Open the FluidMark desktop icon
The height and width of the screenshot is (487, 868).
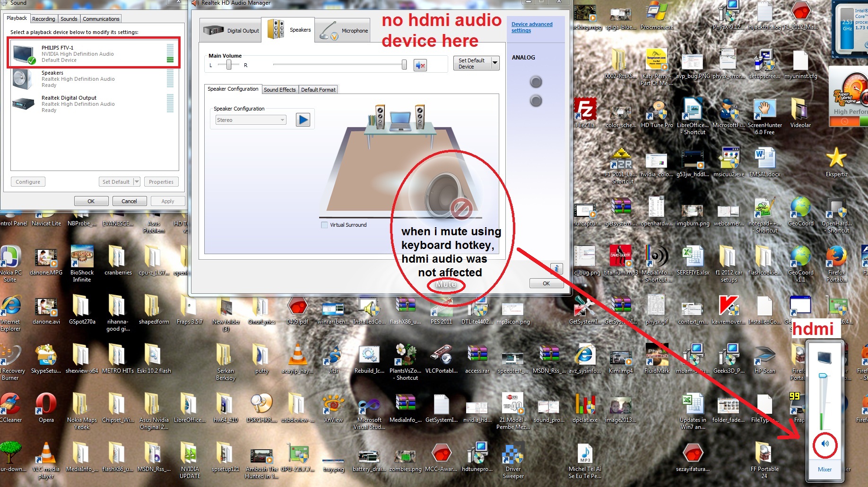pos(657,359)
